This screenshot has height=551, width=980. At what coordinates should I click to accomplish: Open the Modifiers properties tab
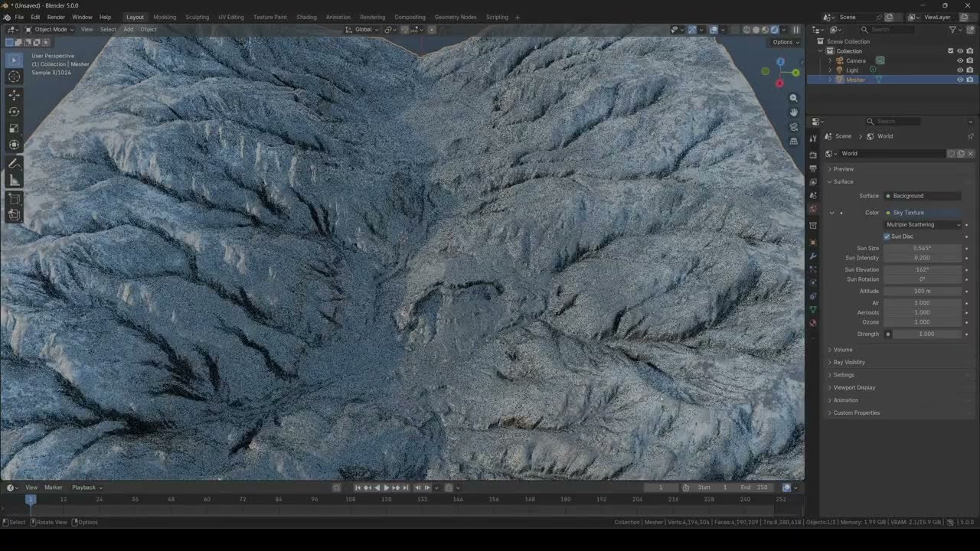(813, 256)
